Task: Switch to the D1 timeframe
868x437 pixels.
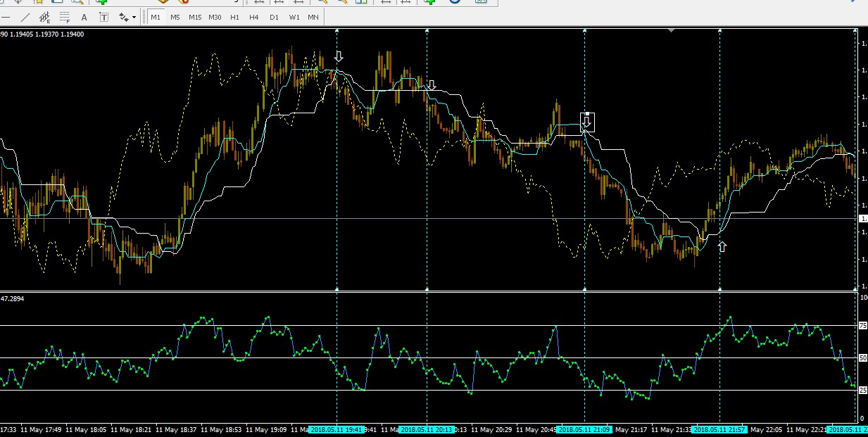Action: pos(274,17)
